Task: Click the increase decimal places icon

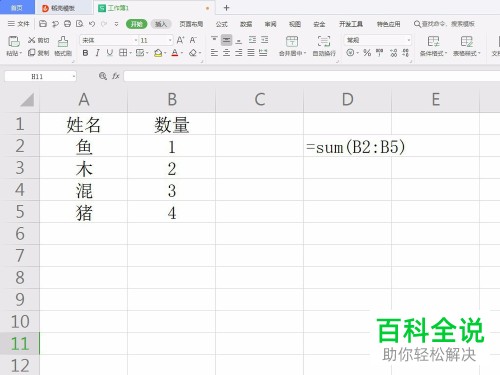Action: click(393, 53)
